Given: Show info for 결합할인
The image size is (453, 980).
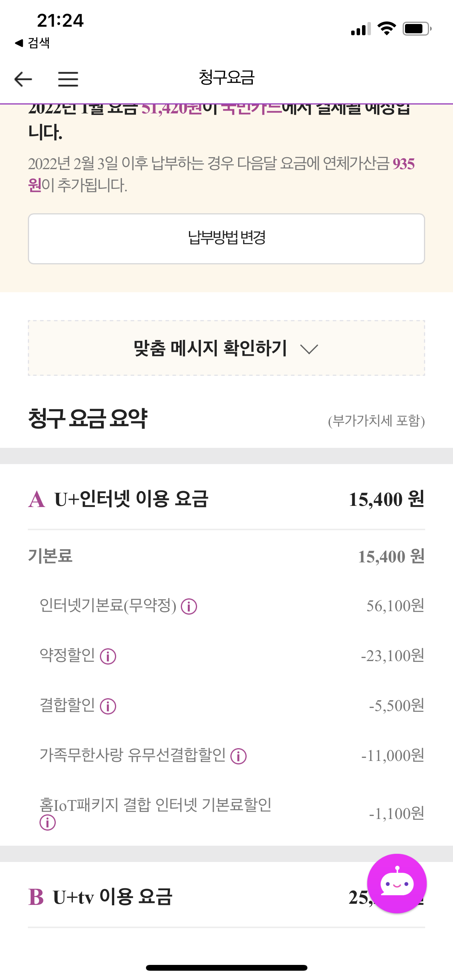Looking at the screenshot, I should click(108, 706).
